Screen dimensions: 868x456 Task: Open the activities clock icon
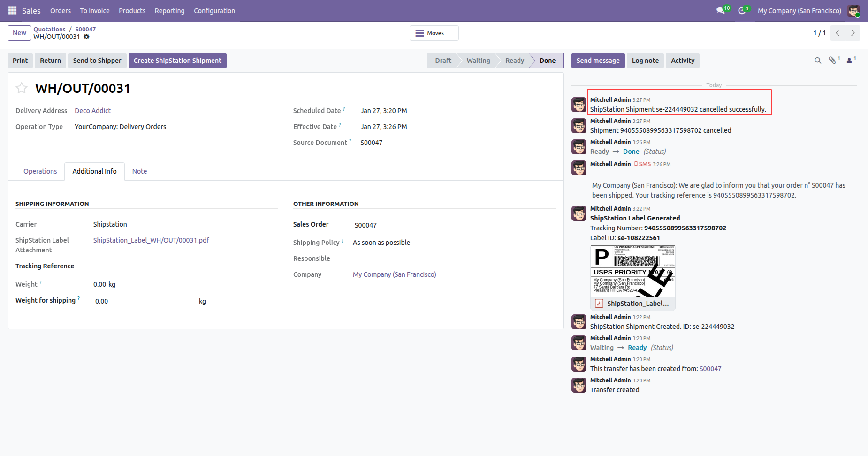[742, 10]
